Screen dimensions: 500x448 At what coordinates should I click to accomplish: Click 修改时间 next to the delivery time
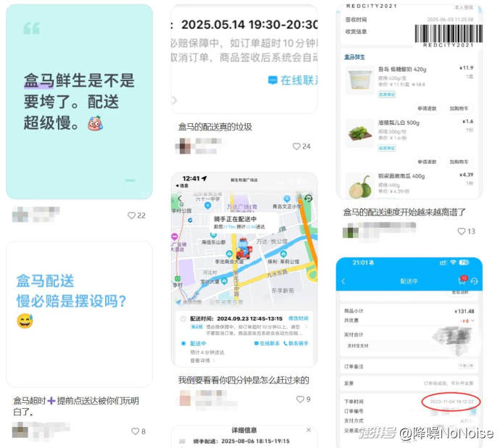tap(298, 318)
